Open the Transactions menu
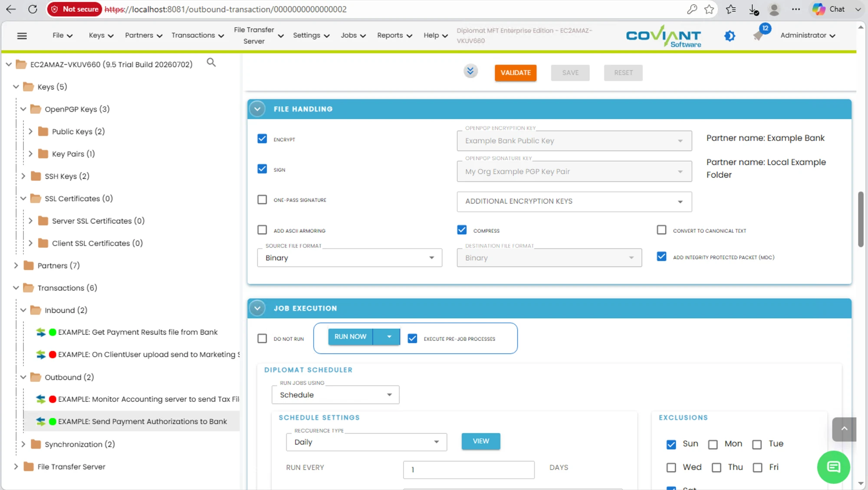Image resolution: width=868 pixels, height=490 pixels. 197,36
